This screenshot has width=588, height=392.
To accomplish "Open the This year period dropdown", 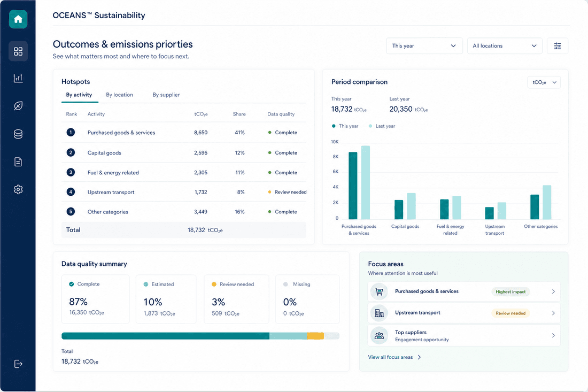I will pos(424,46).
